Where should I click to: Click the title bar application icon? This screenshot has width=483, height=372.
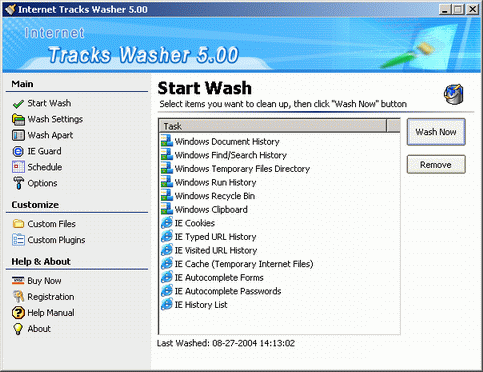coord(10,9)
